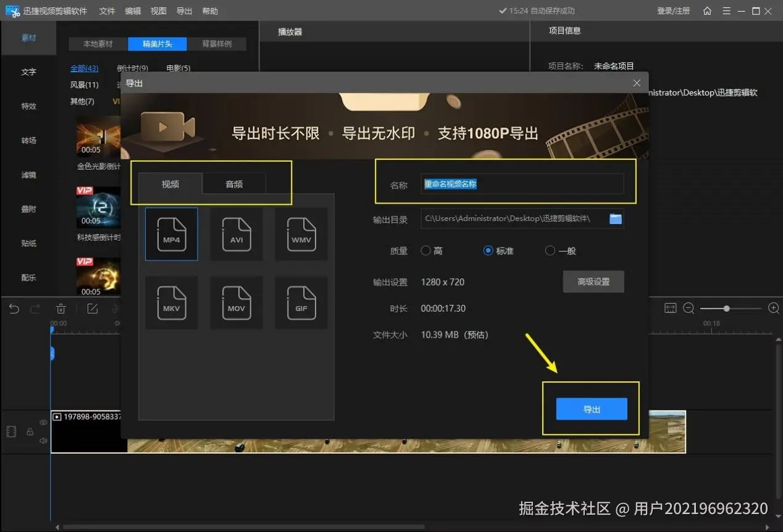Screen dimensions: 783x532
Task: Click the 00:00:17.30 duration value
Action: (x=443, y=309)
